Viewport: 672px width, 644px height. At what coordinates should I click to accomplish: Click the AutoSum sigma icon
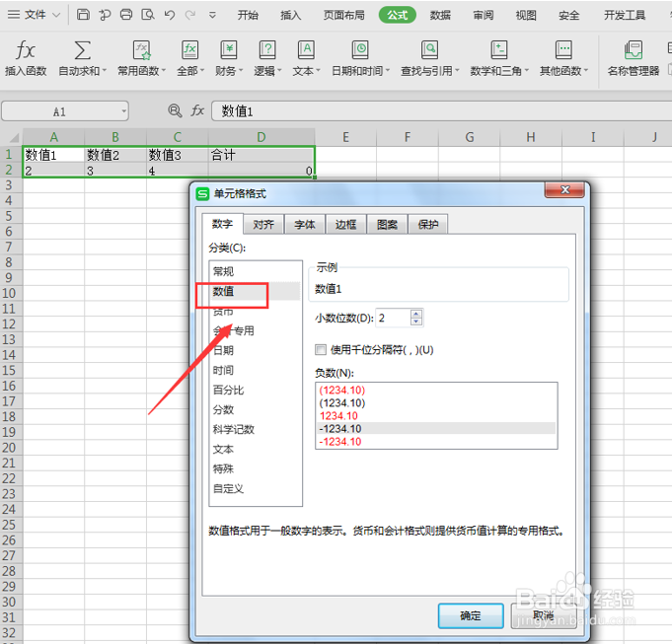(x=82, y=50)
